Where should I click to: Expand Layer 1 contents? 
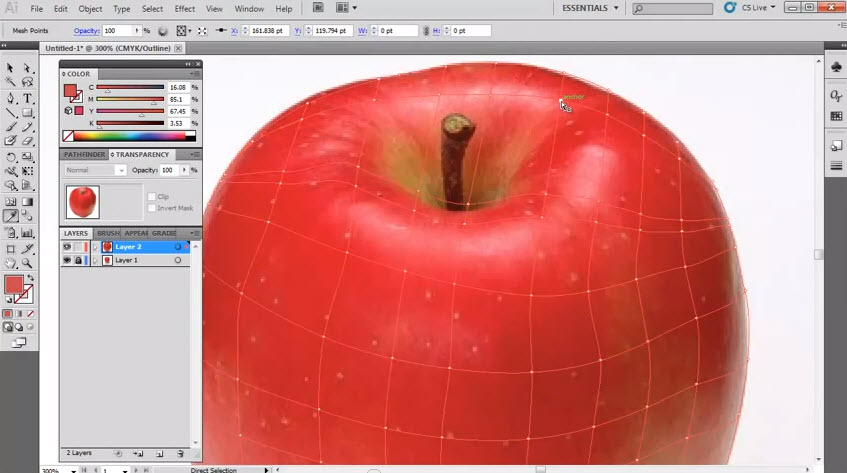(96, 260)
